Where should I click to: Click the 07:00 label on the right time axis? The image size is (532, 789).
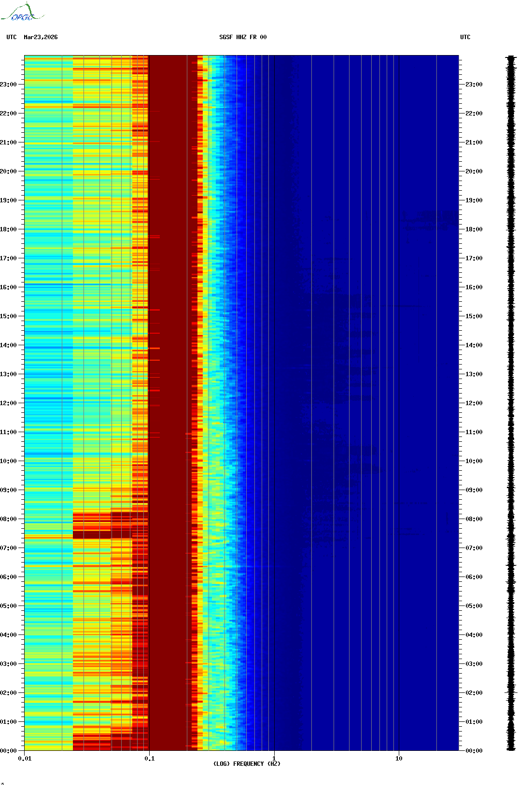coord(474,548)
